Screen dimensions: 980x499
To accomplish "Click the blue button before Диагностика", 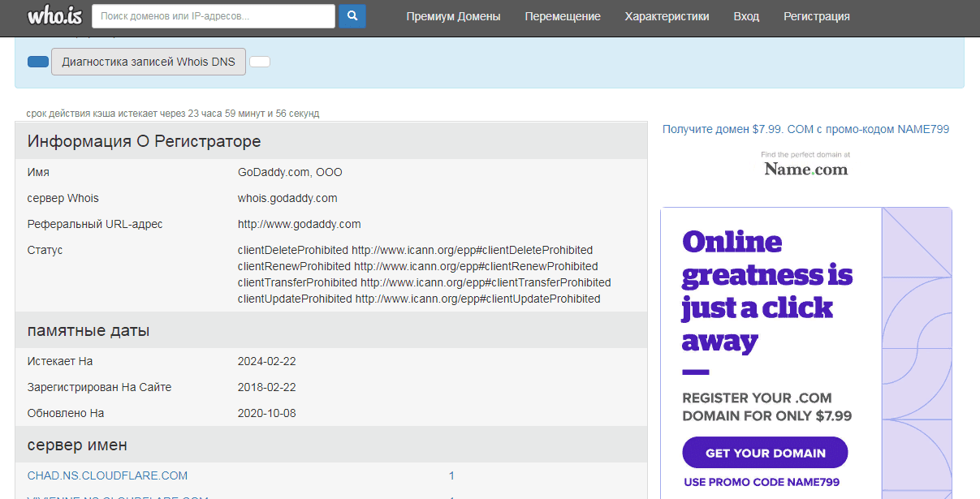I will pos(38,62).
